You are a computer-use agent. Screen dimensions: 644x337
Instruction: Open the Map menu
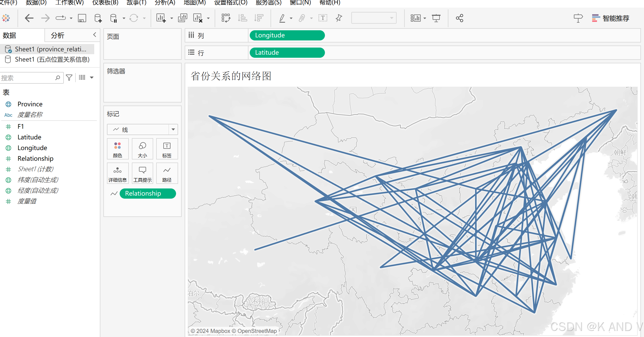(195, 3)
